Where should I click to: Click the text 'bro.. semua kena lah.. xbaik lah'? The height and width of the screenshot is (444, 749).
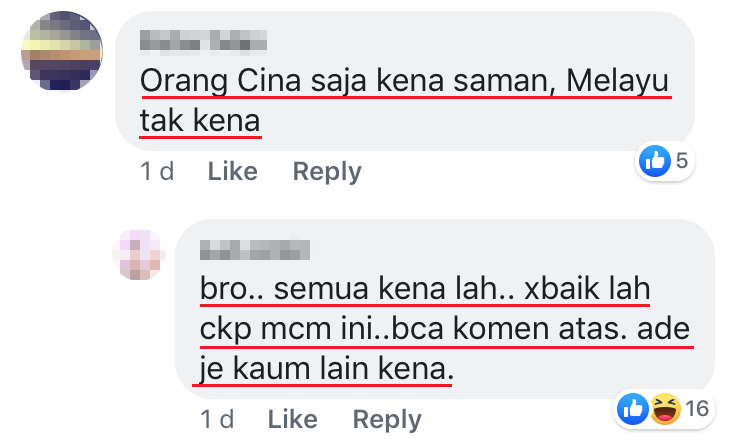(x=425, y=289)
